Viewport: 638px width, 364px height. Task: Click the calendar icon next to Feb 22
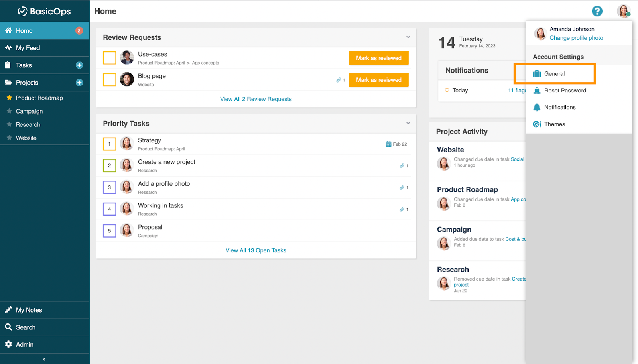pyautogui.click(x=388, y=144)
